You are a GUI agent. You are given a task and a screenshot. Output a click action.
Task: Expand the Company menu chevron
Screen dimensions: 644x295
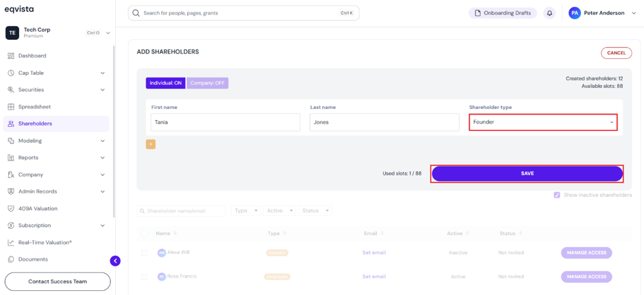pos(103,174)
